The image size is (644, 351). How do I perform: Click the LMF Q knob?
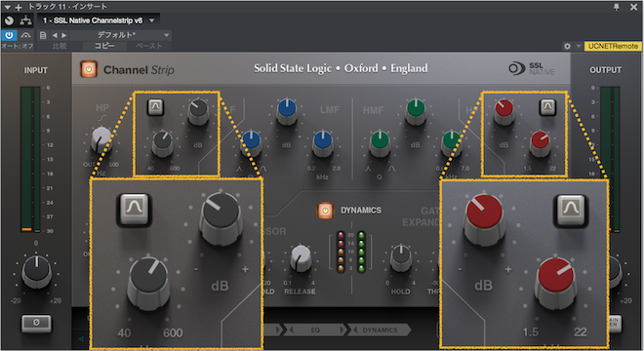tap(251, 143)
